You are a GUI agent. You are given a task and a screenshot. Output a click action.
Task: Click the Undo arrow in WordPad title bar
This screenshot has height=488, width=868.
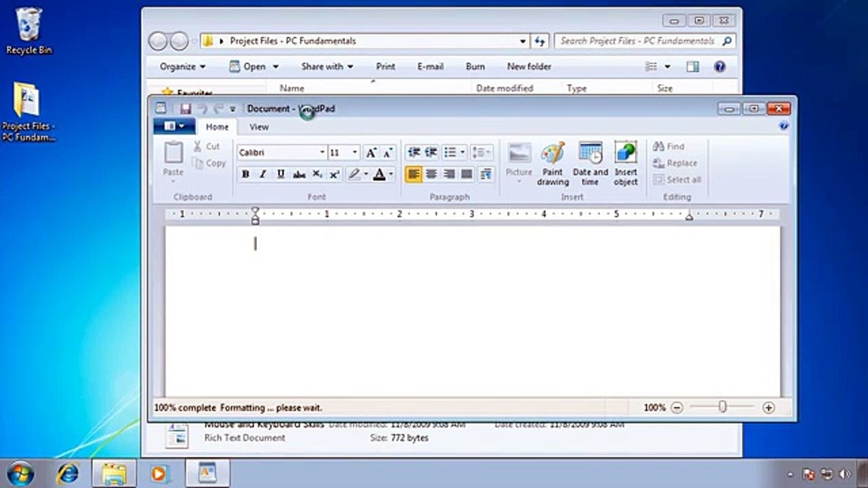(x=202, y=108)
